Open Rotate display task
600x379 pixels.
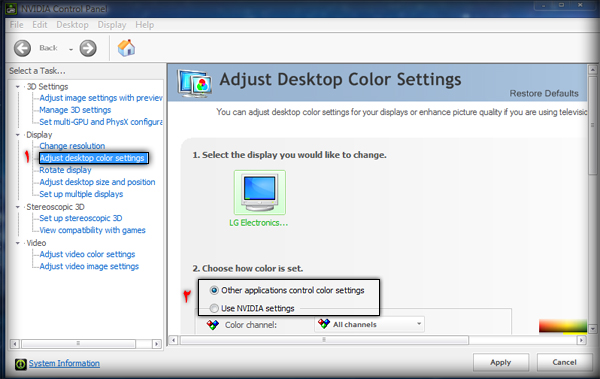pos(65,170)
